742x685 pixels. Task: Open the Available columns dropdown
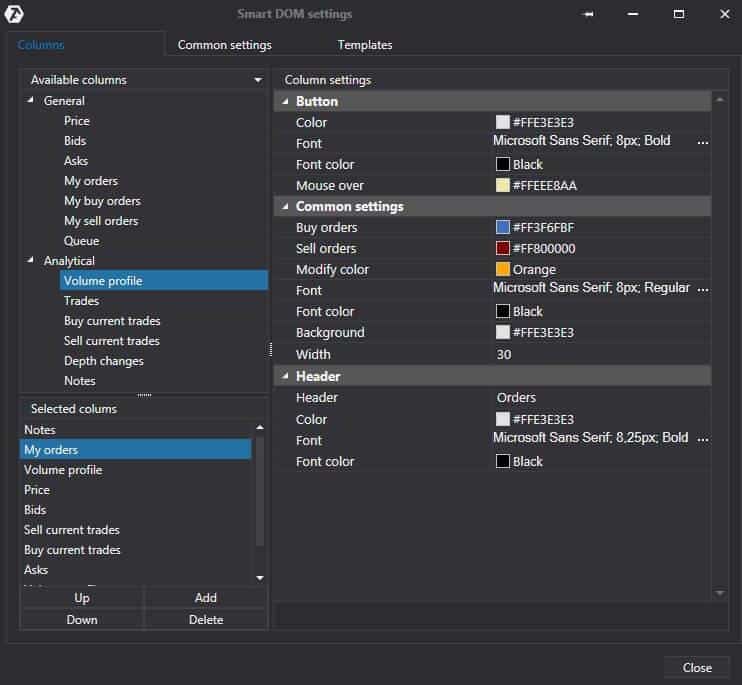click(258, 80)
